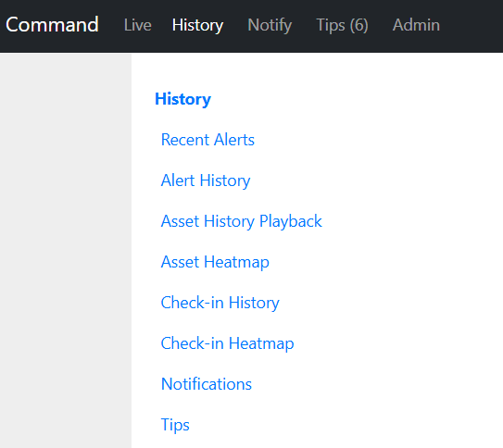Click the Command brand logo text
This screenshot has width=503, height=448.
pos(52,25)
